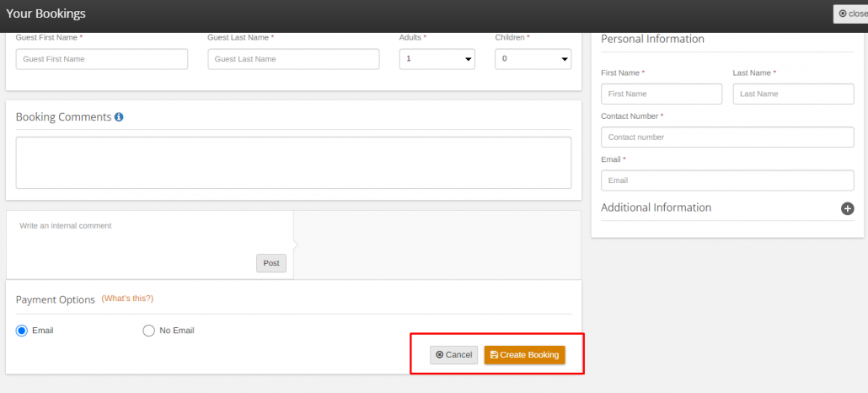Select the Personal Information Last Name field

(x=793, y=94)
